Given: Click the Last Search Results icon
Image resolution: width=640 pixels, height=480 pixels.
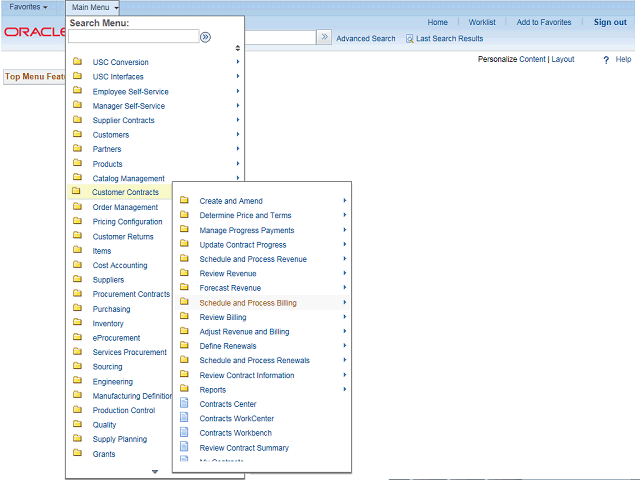Looking at the screenshot, I should [x=410, y=39].
